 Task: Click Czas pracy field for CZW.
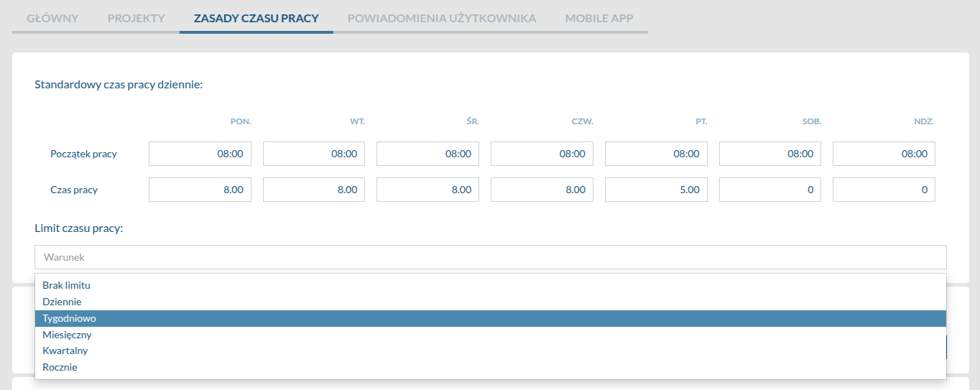542,190
